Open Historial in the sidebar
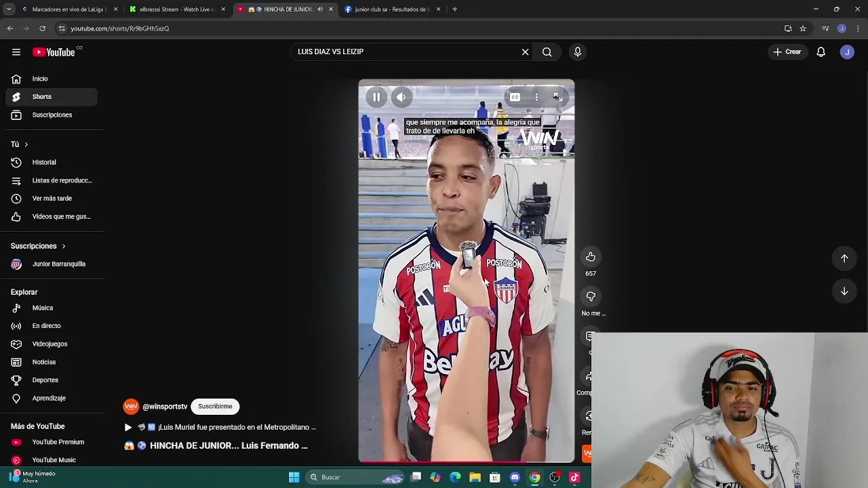 pyautogui.click(x=52, y=163)
